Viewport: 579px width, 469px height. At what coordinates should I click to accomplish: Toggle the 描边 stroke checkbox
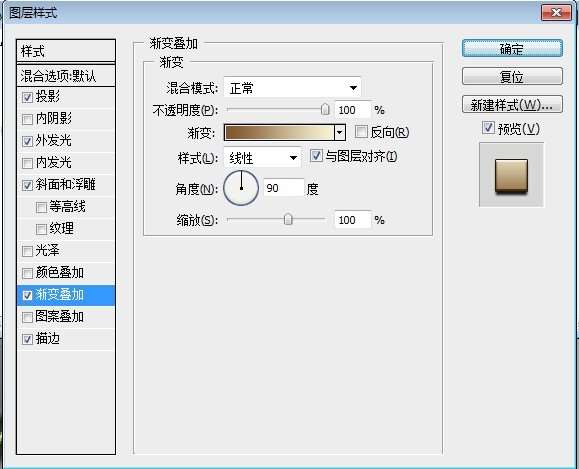27,339
